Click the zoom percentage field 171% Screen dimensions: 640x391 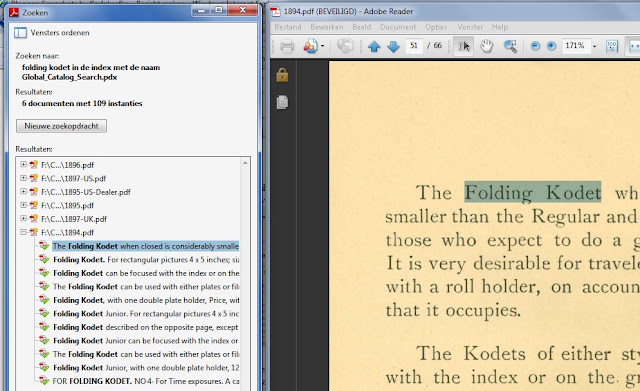[x=575, y=46]
